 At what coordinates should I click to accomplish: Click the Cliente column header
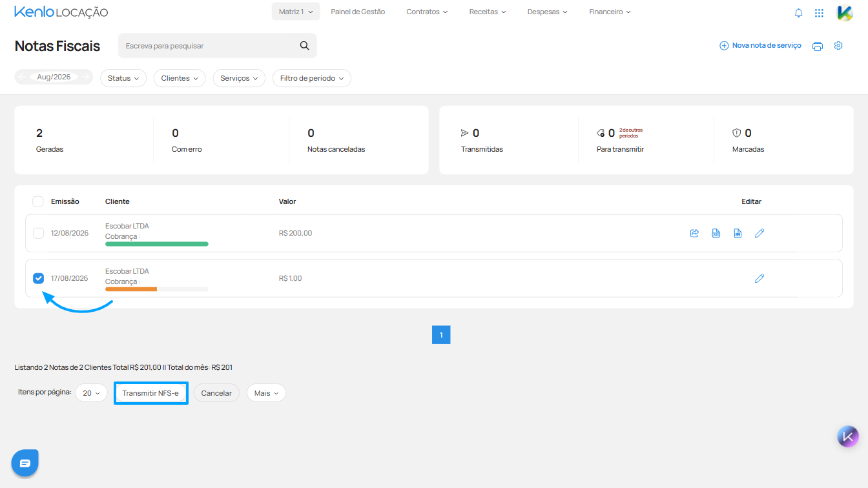click(x=118, y=201)
